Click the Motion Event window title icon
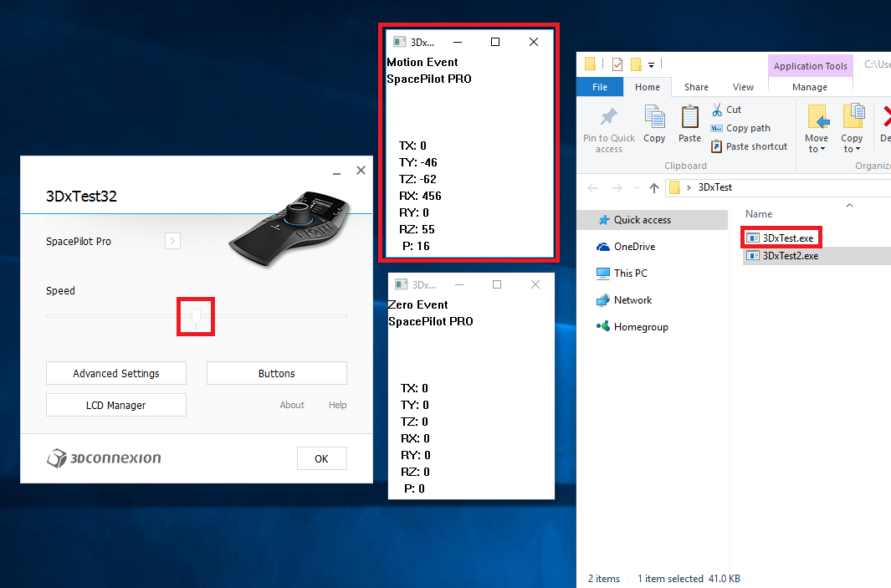The width and height of the screenshot is (891, 588). click(400, 42)
